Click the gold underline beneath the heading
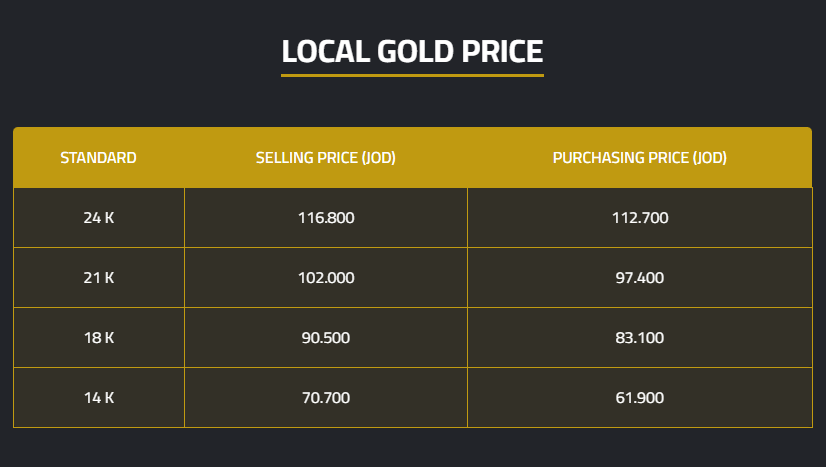Viewport: 826px width, 467px height. pos(412,75)
